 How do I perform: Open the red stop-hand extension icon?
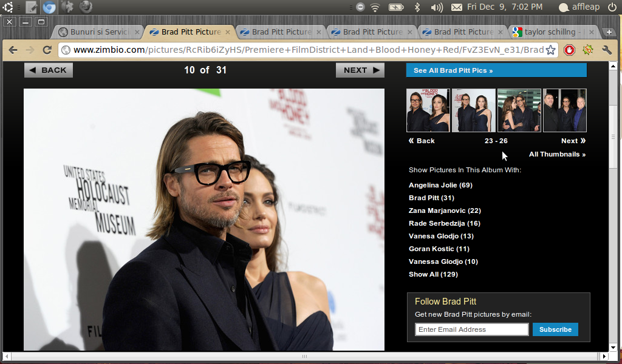point(569,50)
